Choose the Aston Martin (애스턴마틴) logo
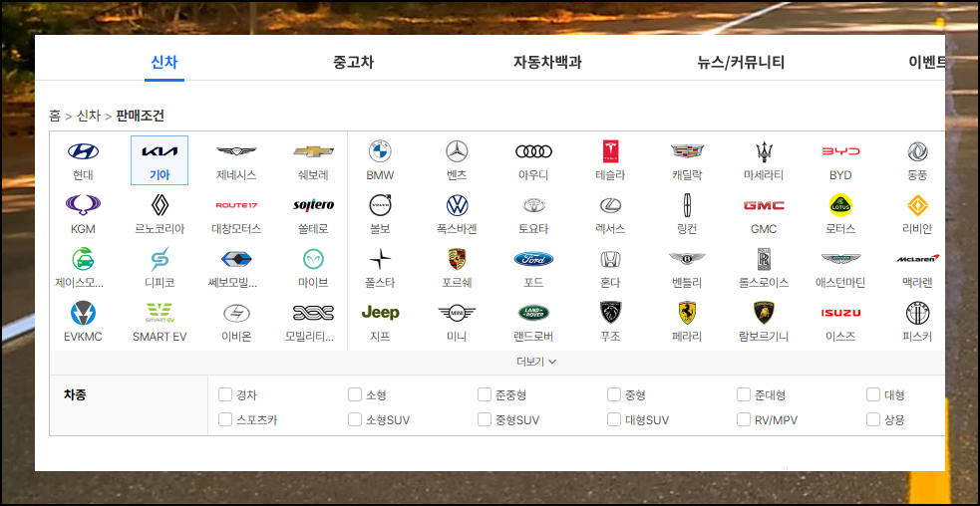Image resolution: width=980 pixels, height=506 pixels. 840,259
